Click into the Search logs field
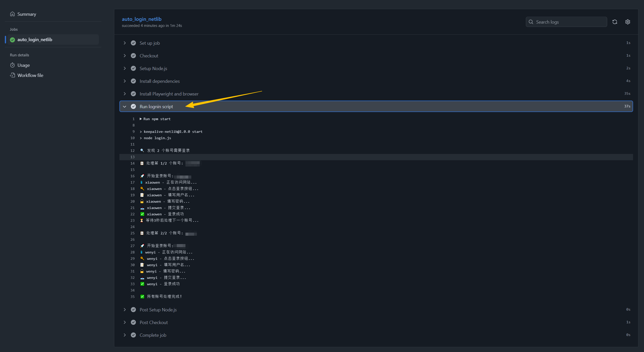644x352 pixels. pyautogui.click(x=569, y=22)
